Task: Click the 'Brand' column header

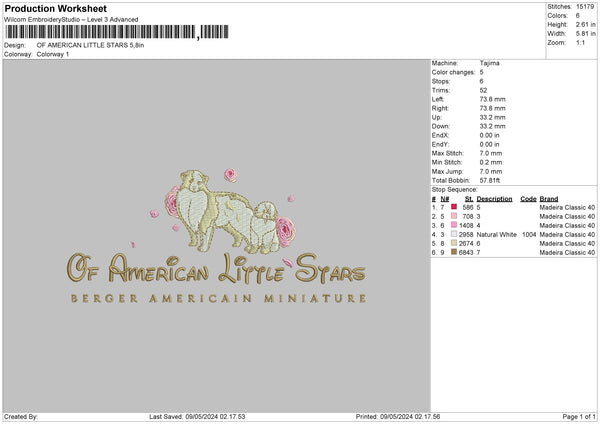Action: click(x=549, y=199)
